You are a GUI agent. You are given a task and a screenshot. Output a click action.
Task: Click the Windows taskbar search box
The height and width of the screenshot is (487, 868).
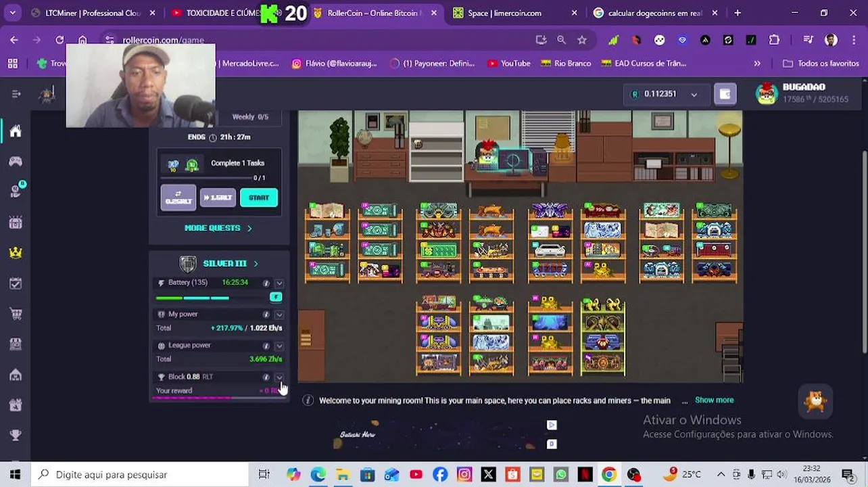pyautogui.click(x=140, y=475)
